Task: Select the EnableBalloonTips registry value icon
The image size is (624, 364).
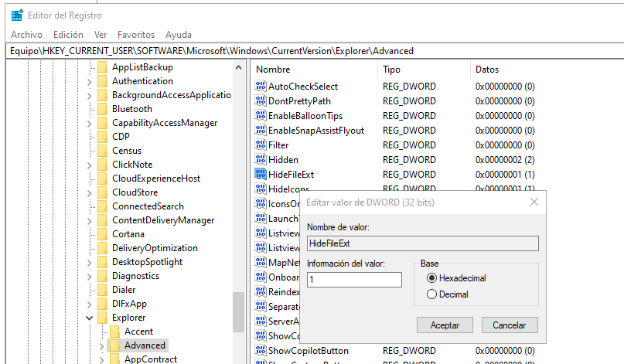Action: coord(261,116)
